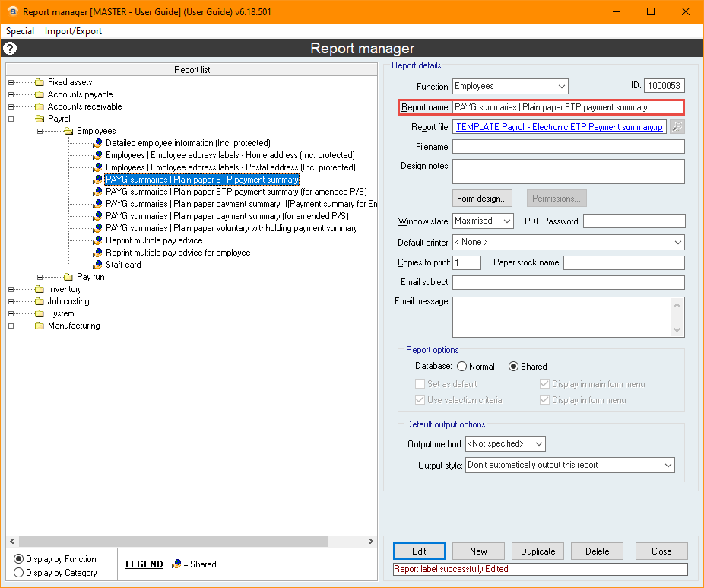
Task: Click the Manufacturing folder icon
Action: pyautogui.click(x=39, y=326)
